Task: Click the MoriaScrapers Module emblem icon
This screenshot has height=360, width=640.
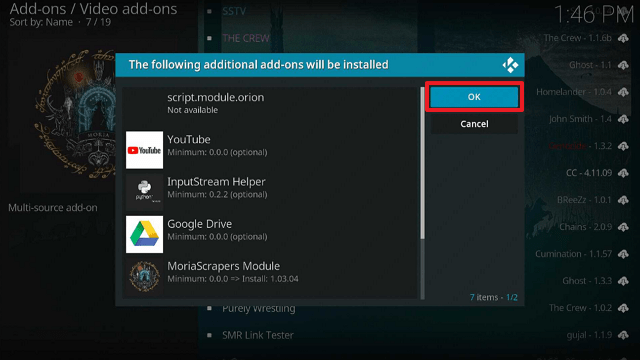Action: (x=144, y=276)
